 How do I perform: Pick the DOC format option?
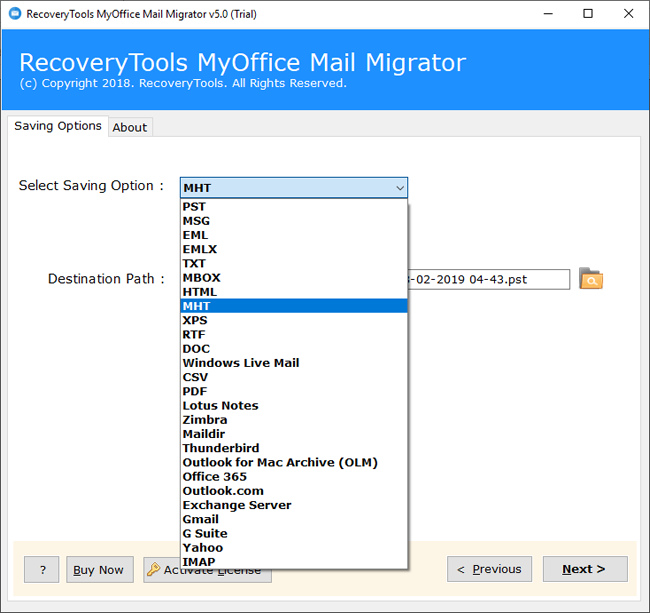click(x=294, y=349)
